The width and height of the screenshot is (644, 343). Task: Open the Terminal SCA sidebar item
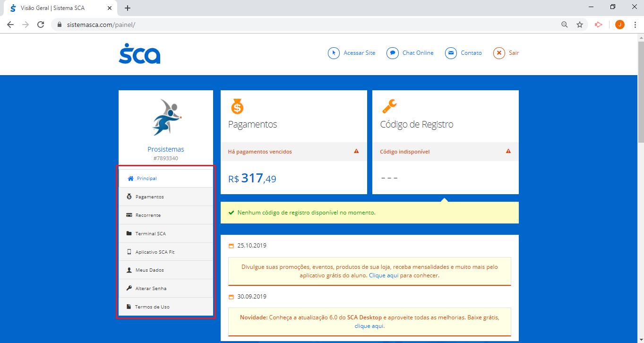click(x=166, y=233)
